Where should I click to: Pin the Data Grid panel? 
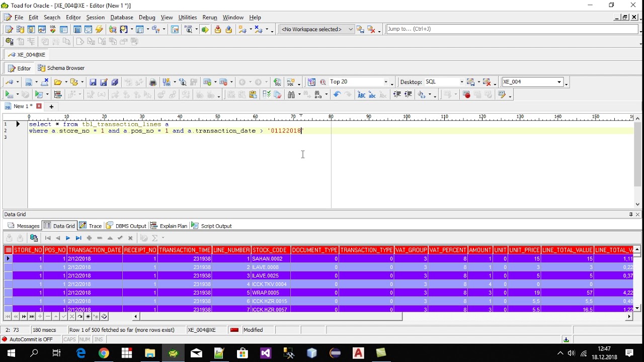(631, 214)
